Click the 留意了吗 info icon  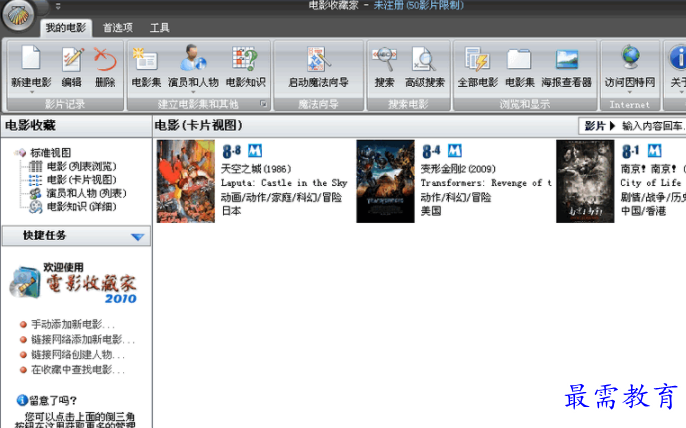(22, 400)
